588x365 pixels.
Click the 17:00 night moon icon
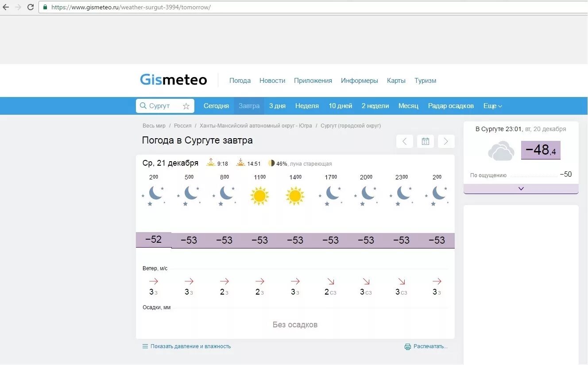331,195
